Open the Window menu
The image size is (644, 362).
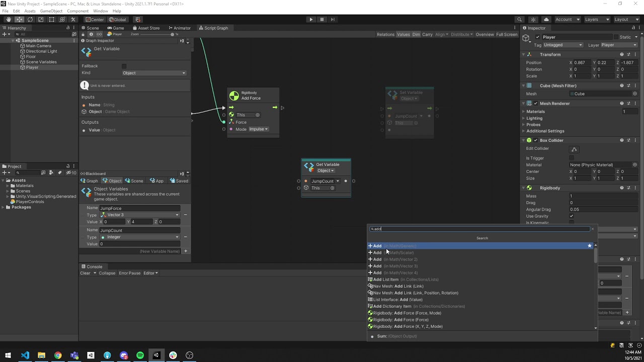coord(101,11)
